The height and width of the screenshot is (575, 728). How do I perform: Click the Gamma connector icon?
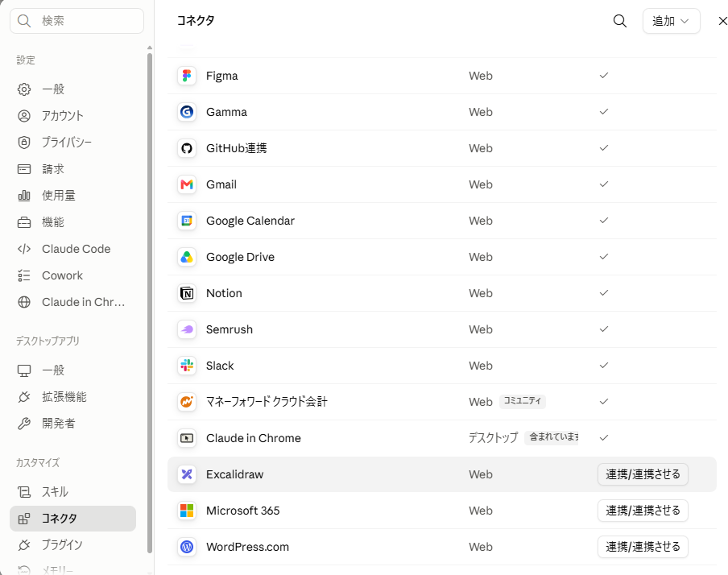tap(187, 112)
